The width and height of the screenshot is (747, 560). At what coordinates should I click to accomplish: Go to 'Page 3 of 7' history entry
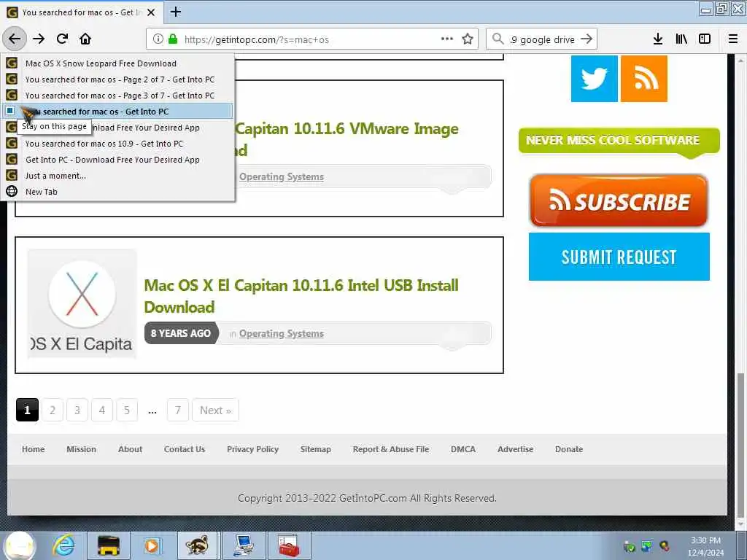point(117,96)
